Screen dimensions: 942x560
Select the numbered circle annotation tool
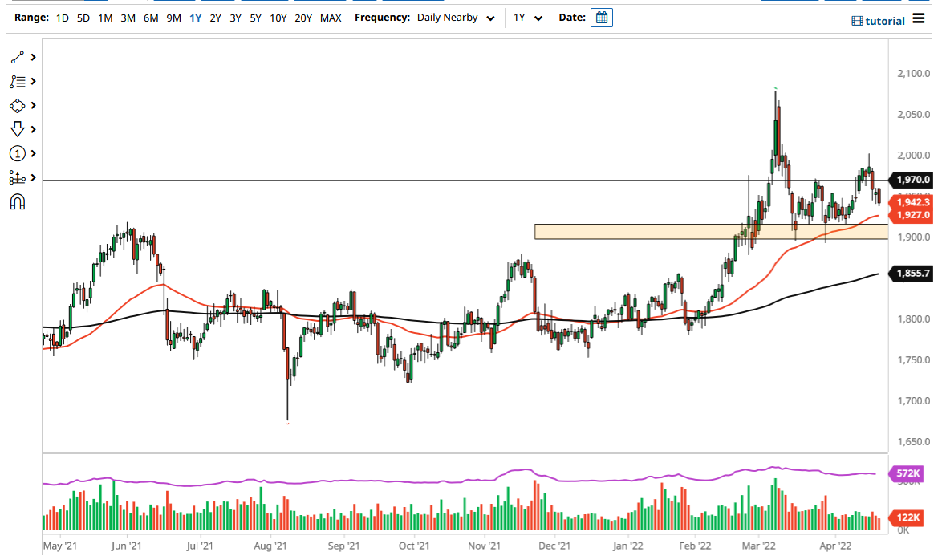coord(16,153)
